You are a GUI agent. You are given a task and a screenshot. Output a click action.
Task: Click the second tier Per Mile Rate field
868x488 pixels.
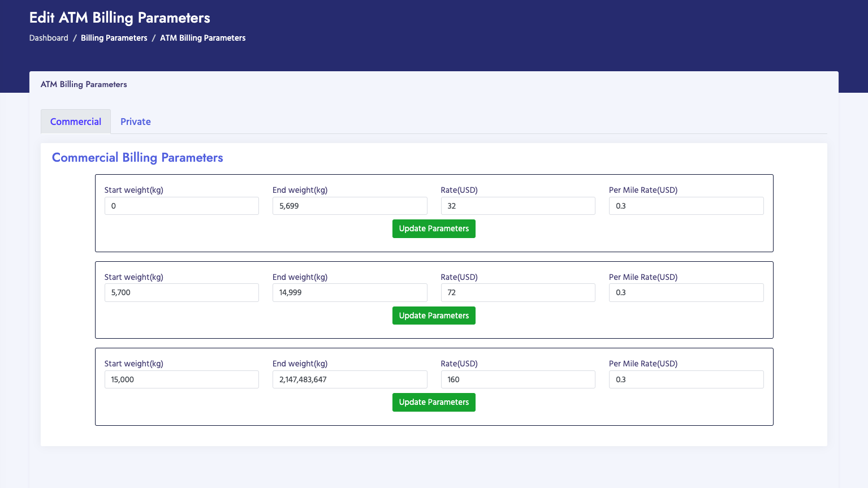pyautogui.click(x=686, y=292)
